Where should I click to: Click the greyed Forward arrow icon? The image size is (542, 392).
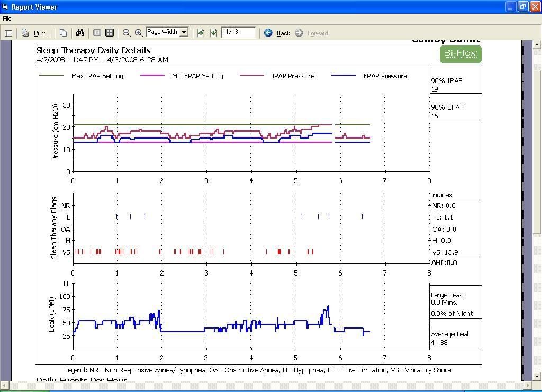point(299,33)
